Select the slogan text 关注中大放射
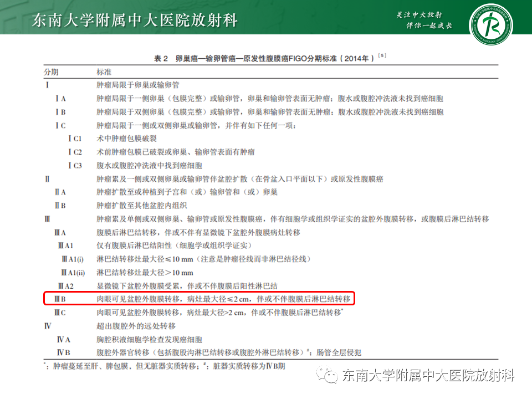This screenshot has width=532, height=399. [x=420, y=14]
